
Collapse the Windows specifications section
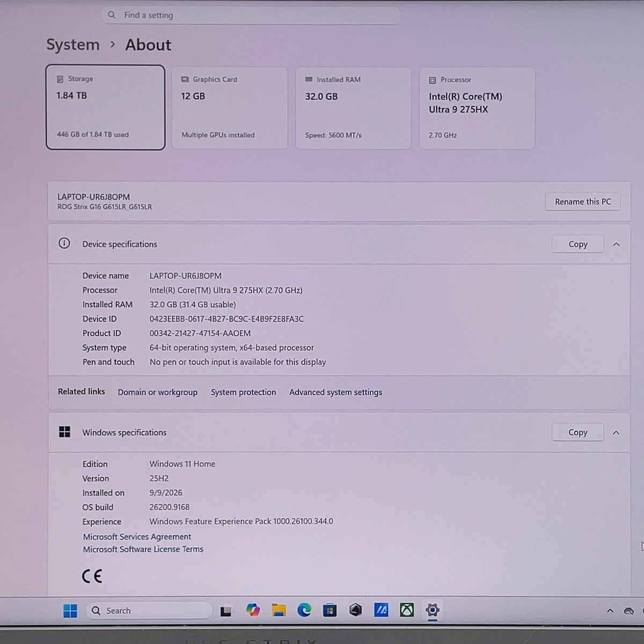click(x=616, y=433)
